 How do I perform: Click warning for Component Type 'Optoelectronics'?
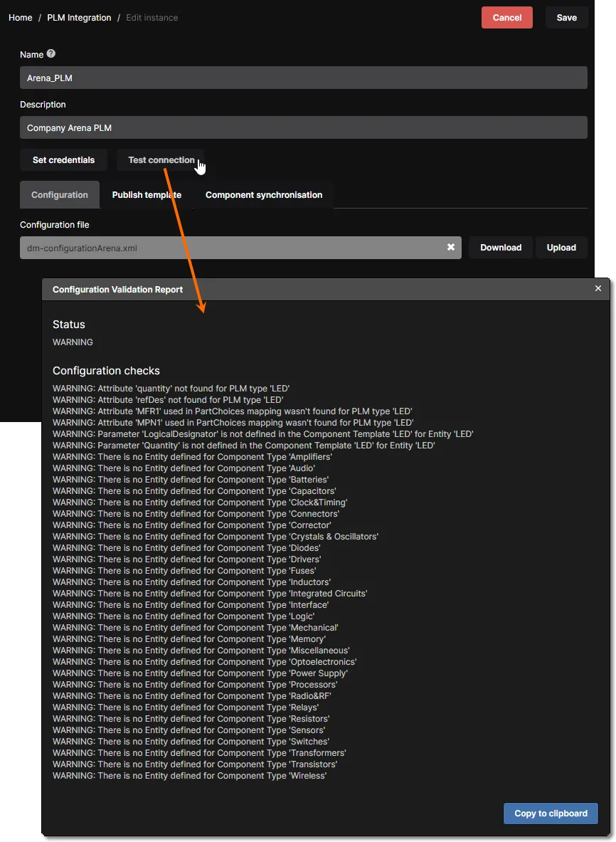204,662
